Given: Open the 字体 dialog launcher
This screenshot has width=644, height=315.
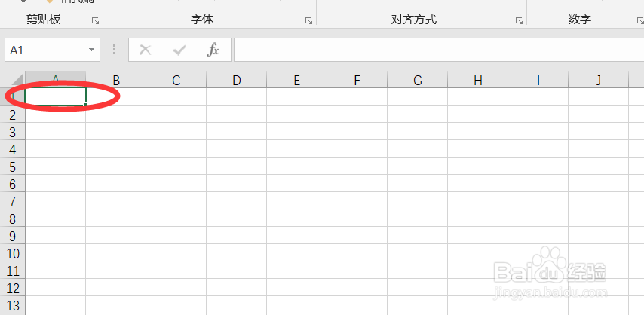Looking at the screenshot, I should point(308,21).
